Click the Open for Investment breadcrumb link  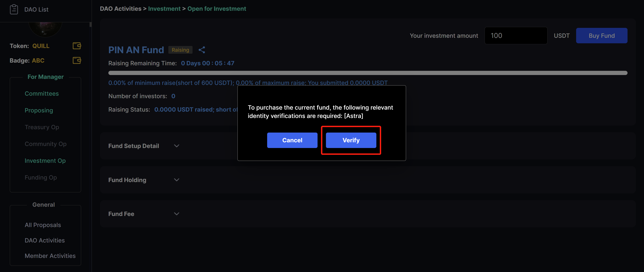click(x=217, y=9)
